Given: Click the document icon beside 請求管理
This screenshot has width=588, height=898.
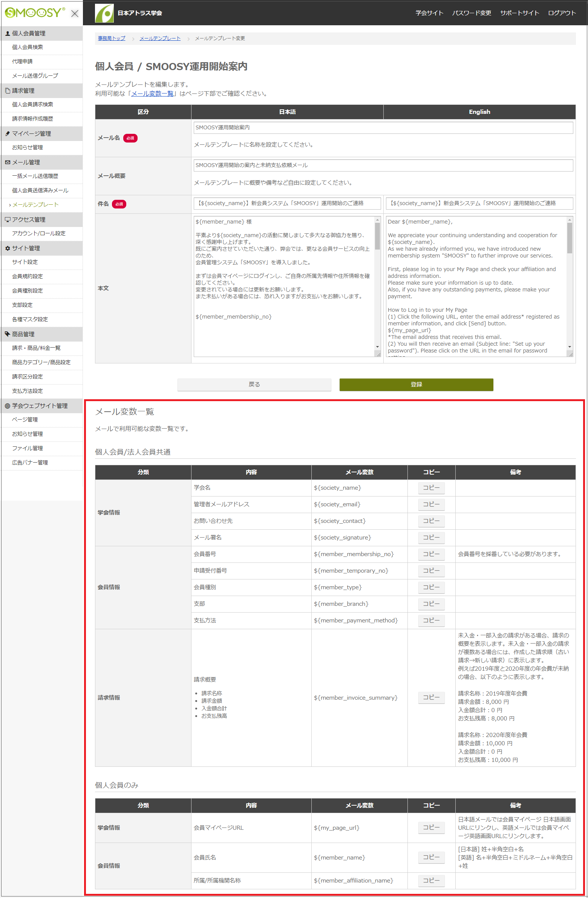Looking at the screenshot, I should click(8, 91).
